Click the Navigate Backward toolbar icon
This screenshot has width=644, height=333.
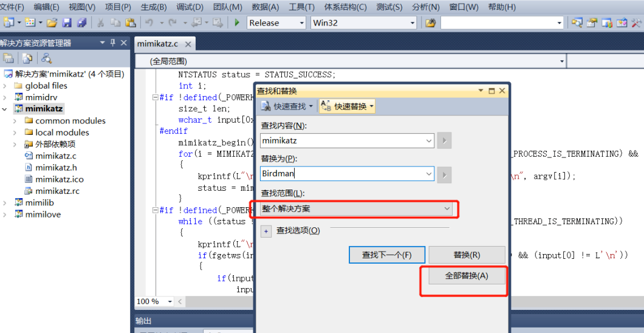[x=196, y=22]
